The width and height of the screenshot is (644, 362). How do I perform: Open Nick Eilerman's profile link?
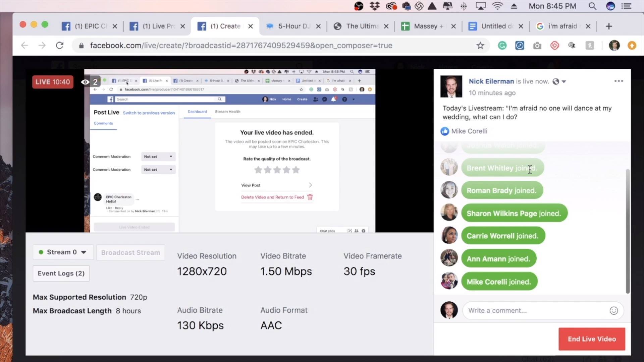coord(491,81)
